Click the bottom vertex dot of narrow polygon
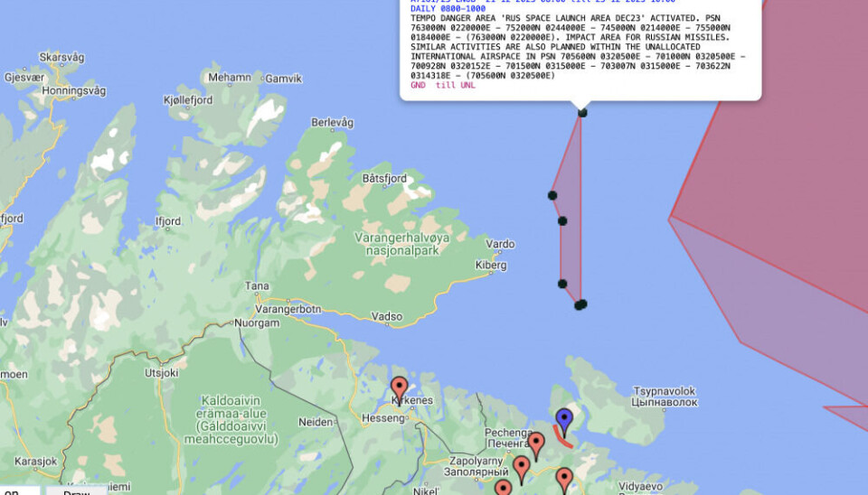Image resolution: width=868 pixels, height=495 pixels. pos(580,305)
